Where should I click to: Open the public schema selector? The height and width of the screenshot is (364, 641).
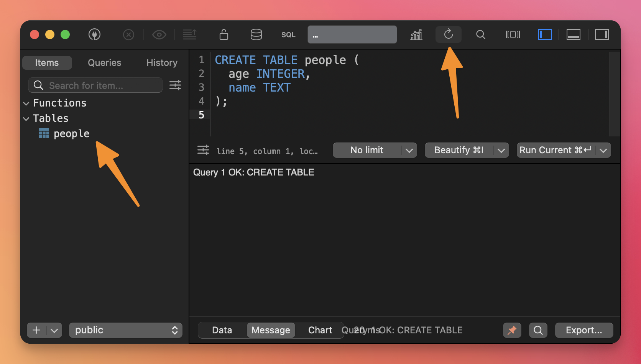click(125, 330)
